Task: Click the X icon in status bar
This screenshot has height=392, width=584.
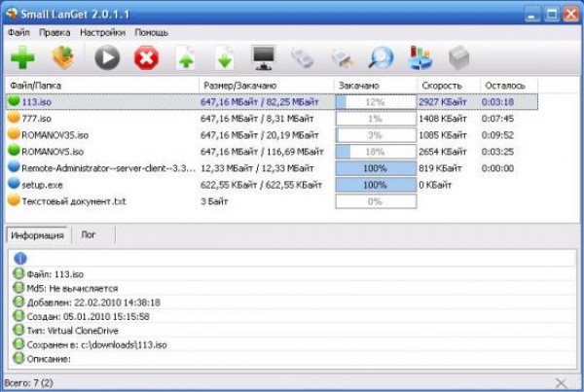Action: (x=561, y=382)
